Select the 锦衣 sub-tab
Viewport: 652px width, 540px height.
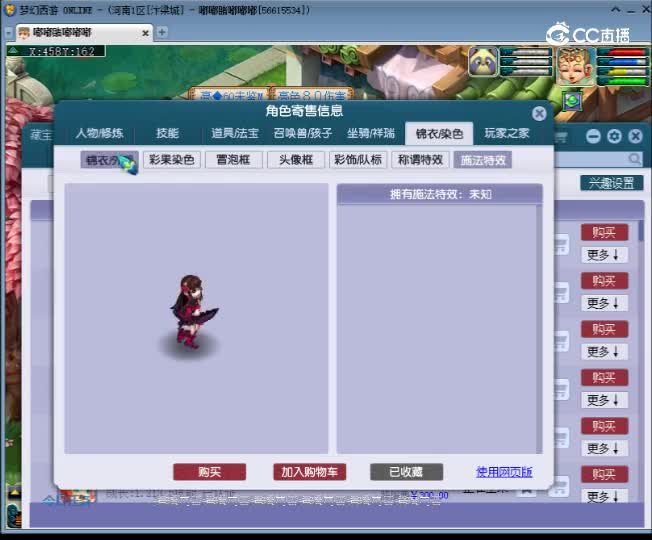tap(109, 160)
